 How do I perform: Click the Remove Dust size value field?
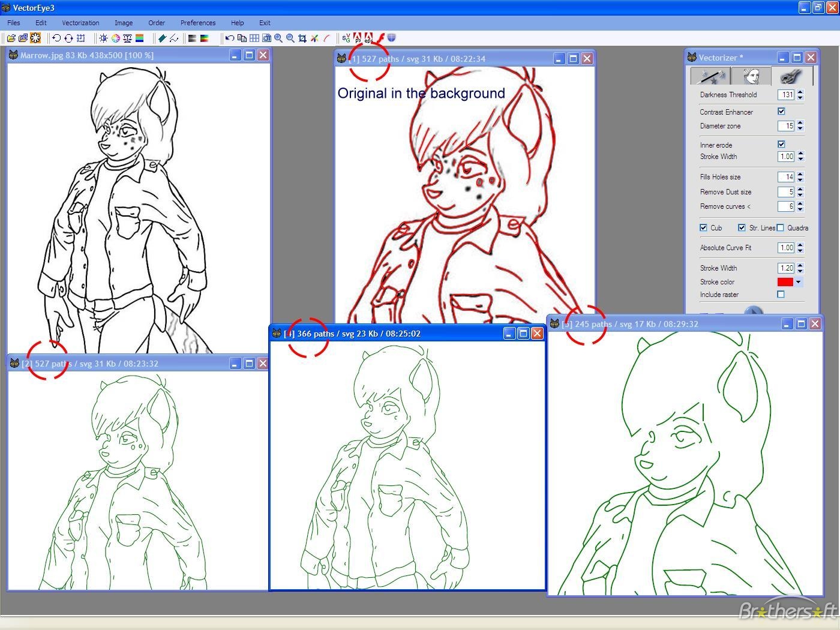tap(786, 192)
